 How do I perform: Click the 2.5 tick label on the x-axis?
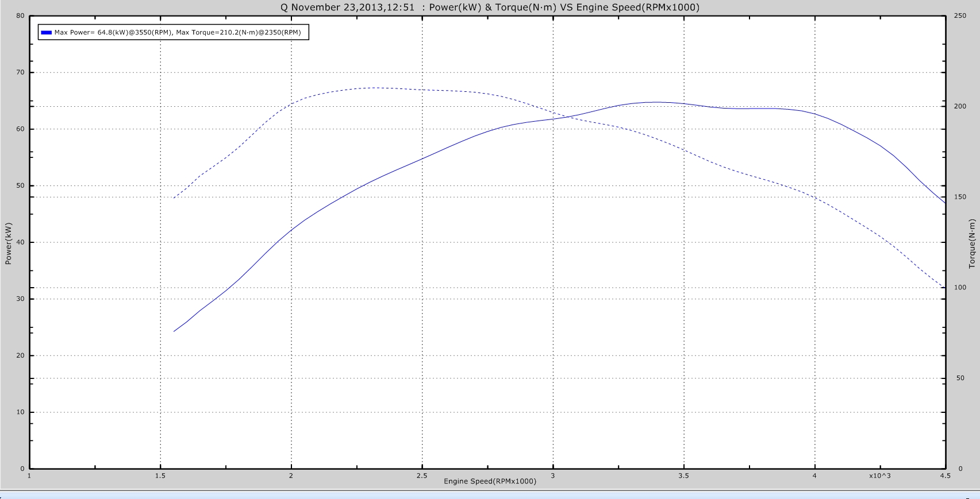click(422, 475)
